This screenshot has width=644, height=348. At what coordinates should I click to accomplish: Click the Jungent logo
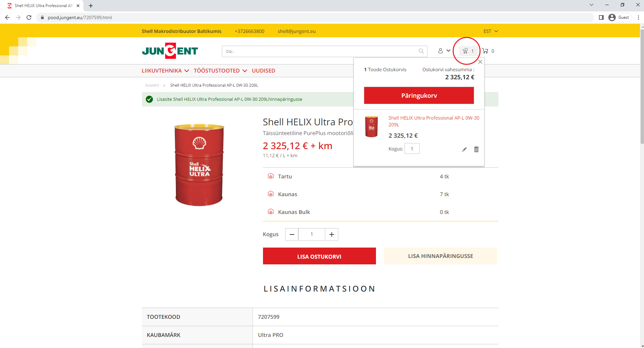[x=170, y=51]
